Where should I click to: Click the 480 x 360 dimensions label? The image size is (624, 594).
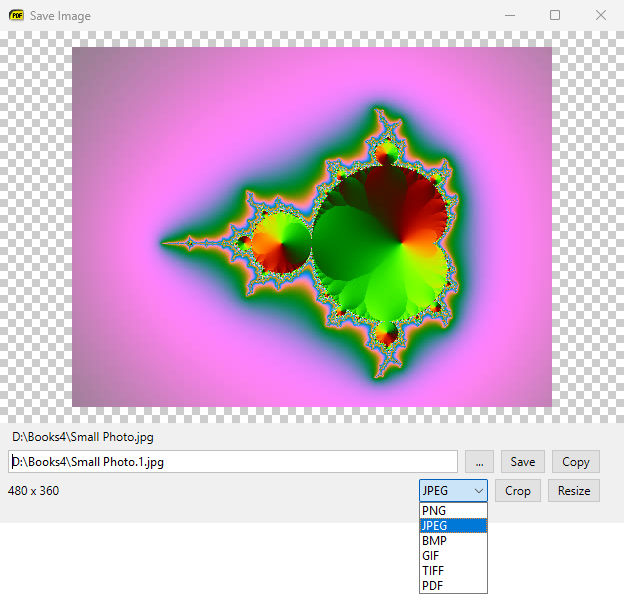(x=33, y=491)
